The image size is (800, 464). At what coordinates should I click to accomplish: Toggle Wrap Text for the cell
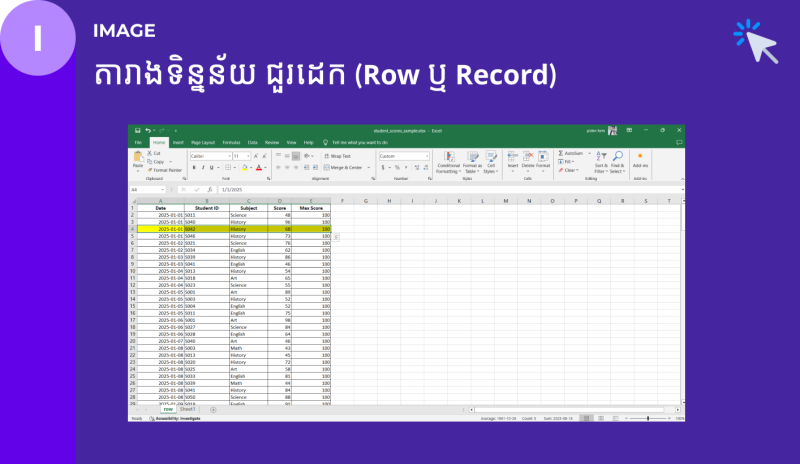338,156
